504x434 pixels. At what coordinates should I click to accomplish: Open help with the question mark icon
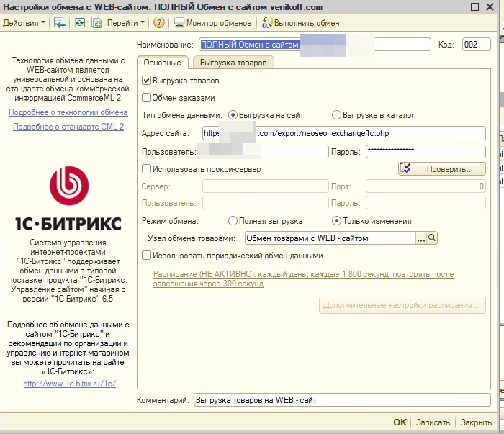click(159, 23)
